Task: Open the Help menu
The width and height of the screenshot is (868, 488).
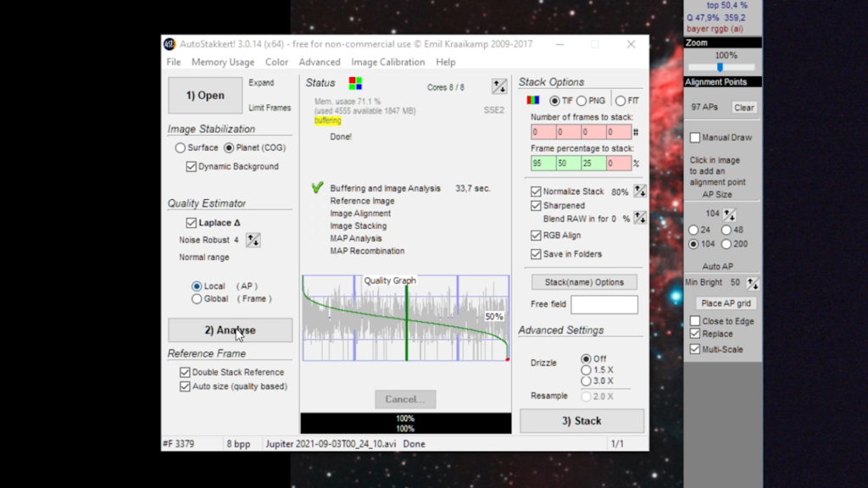Action: [x=446, y=62]
